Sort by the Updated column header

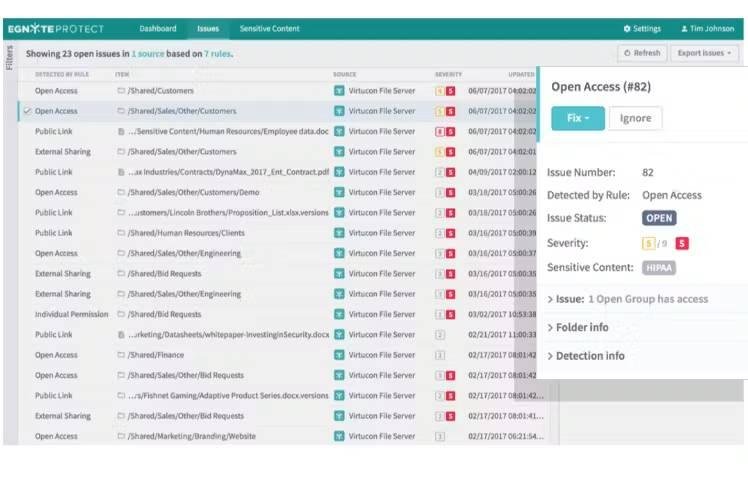click(x=521, y=74)
